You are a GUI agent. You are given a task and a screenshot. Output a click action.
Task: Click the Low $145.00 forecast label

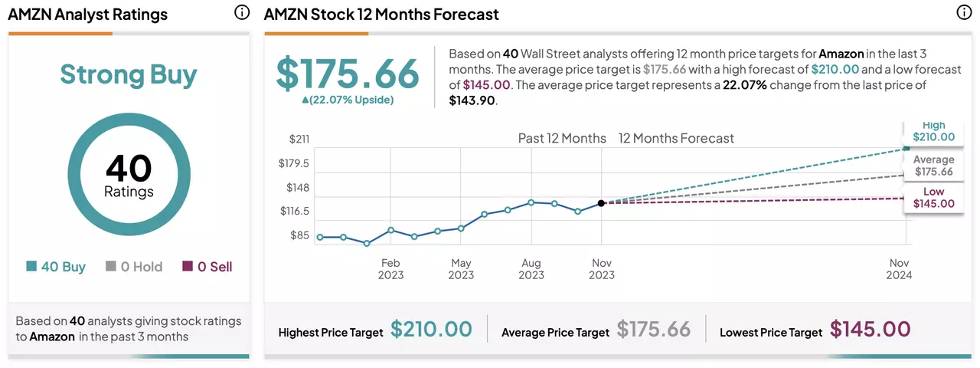(933, 198)
